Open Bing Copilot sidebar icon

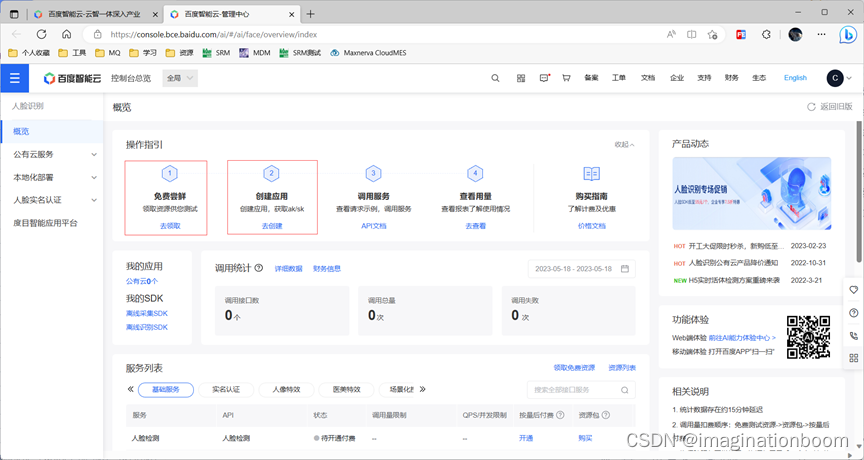pos(847,35)
